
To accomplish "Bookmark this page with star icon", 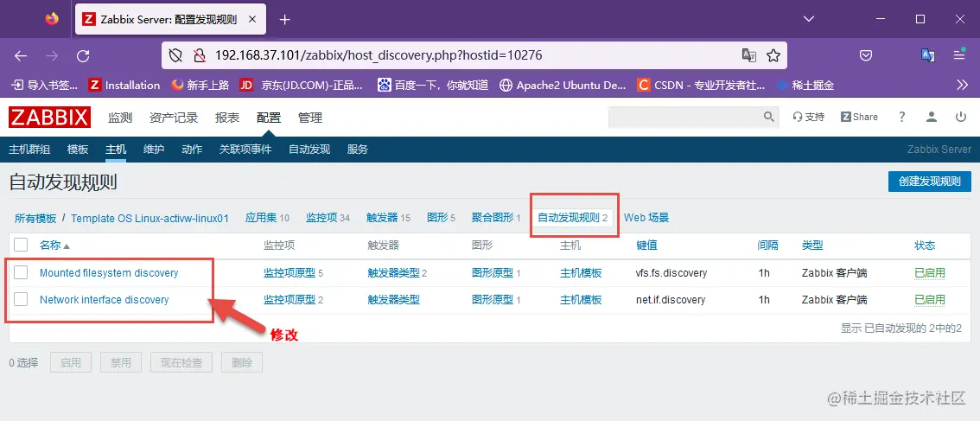I will point(773,55).
